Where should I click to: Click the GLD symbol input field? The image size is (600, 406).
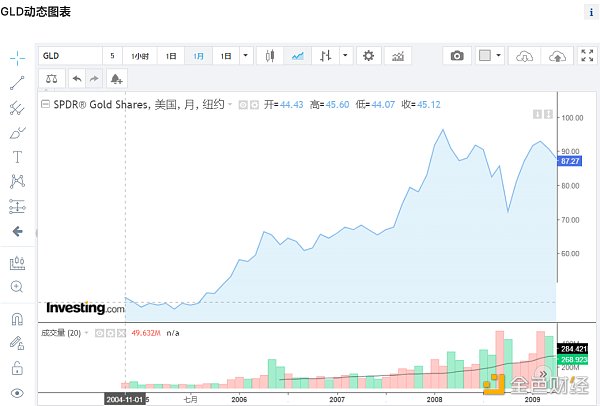tap(70, 56)
